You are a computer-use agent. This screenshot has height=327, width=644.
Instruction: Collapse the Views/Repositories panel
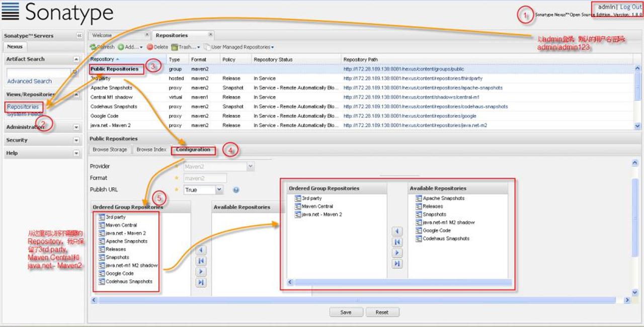(76, 94)
